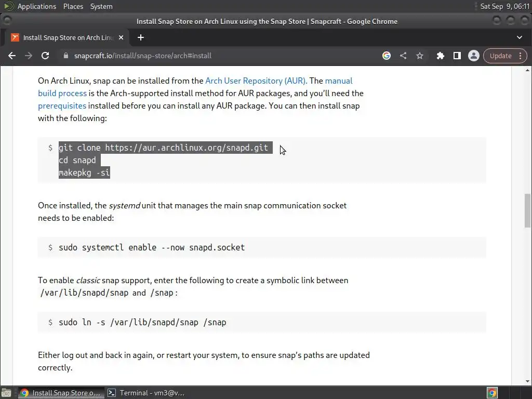Click the top panel logo icon

pyautogui.click(x=8, y=6)
